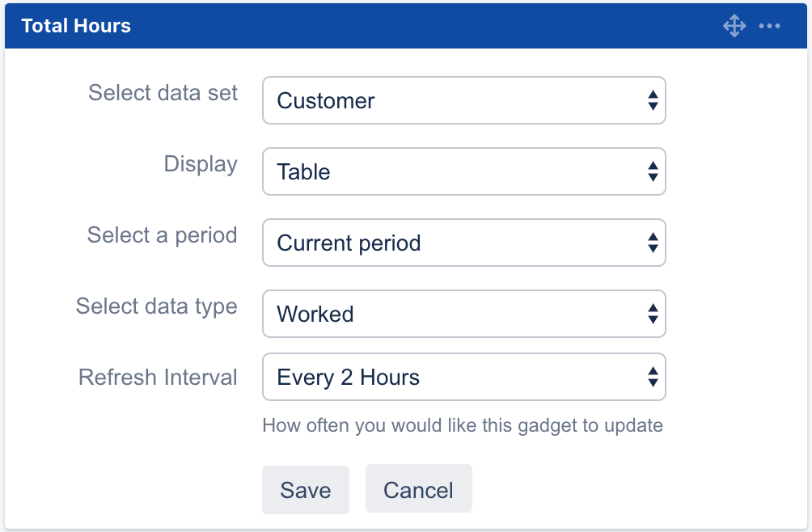Click the Refresh Interval label
The width and height of the screenshot is (812, 532).
tap(158, 378)
